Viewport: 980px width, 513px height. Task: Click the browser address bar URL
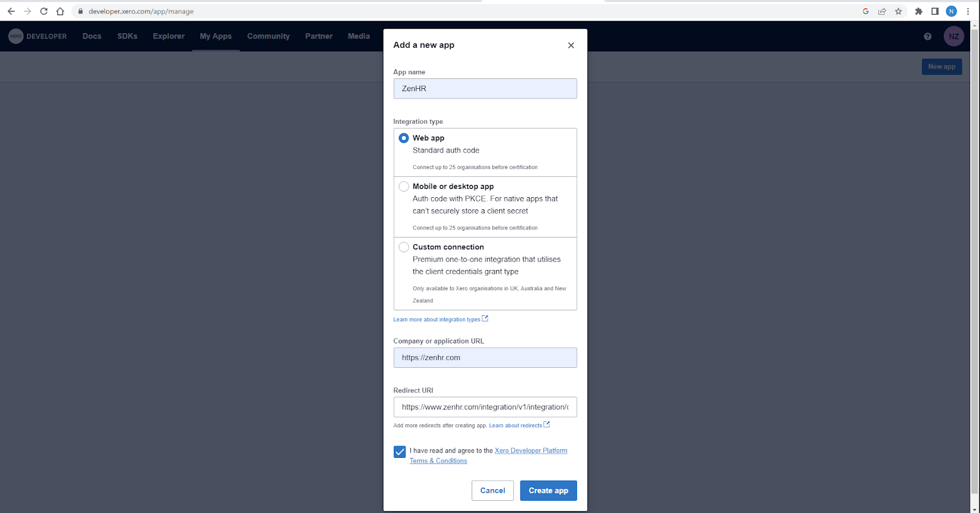coord(141,11)
